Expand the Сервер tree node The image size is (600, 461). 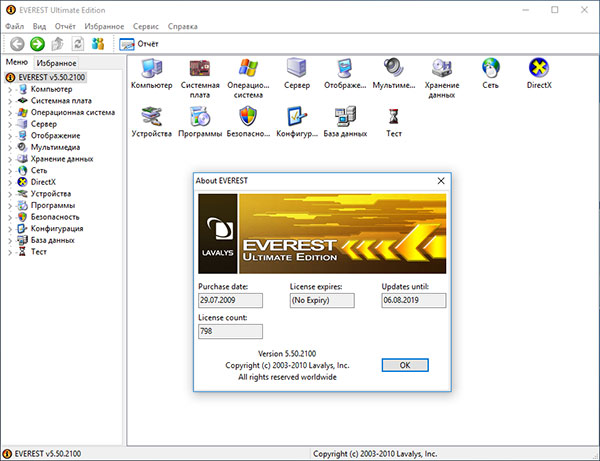coord(10,125)
